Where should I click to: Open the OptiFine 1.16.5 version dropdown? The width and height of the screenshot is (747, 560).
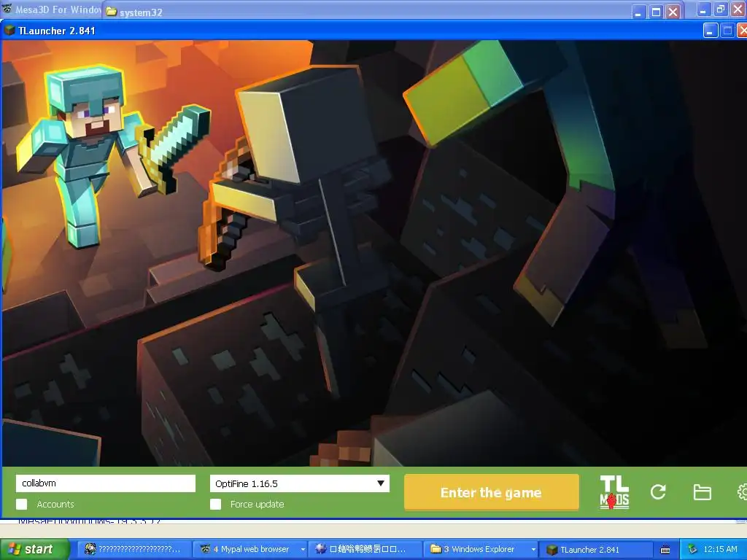point(300,484)
